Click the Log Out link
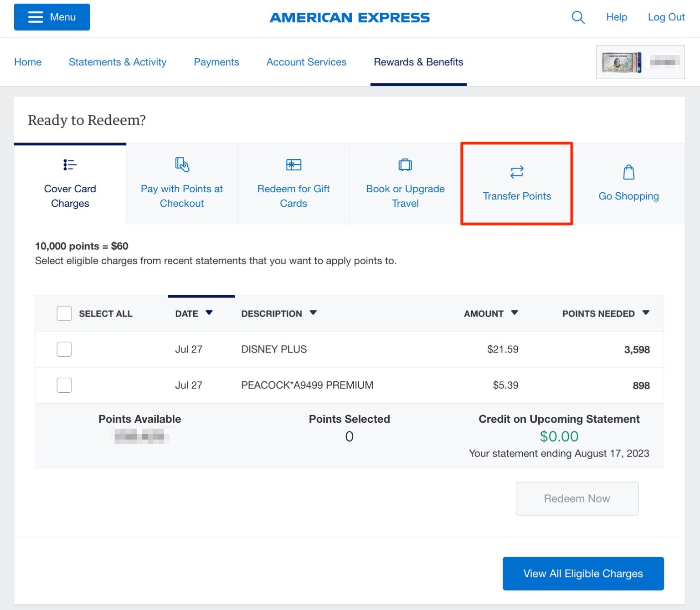Screen dimensions: 700x610 coord(666,17)
